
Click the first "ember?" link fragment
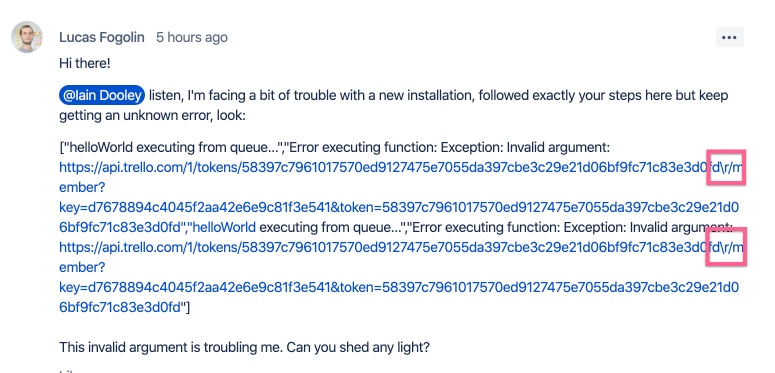point(82,188)
